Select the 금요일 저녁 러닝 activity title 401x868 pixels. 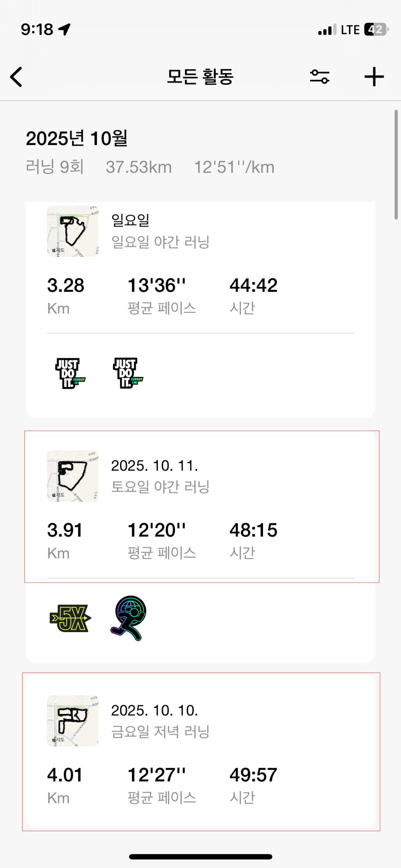(x=160, y=732)
